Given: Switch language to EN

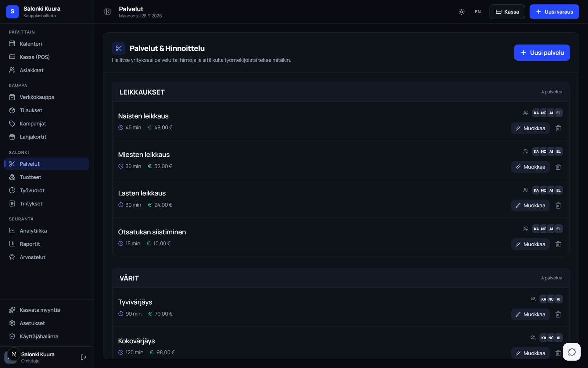Looking at the screenshot, I should click(478, 12).
